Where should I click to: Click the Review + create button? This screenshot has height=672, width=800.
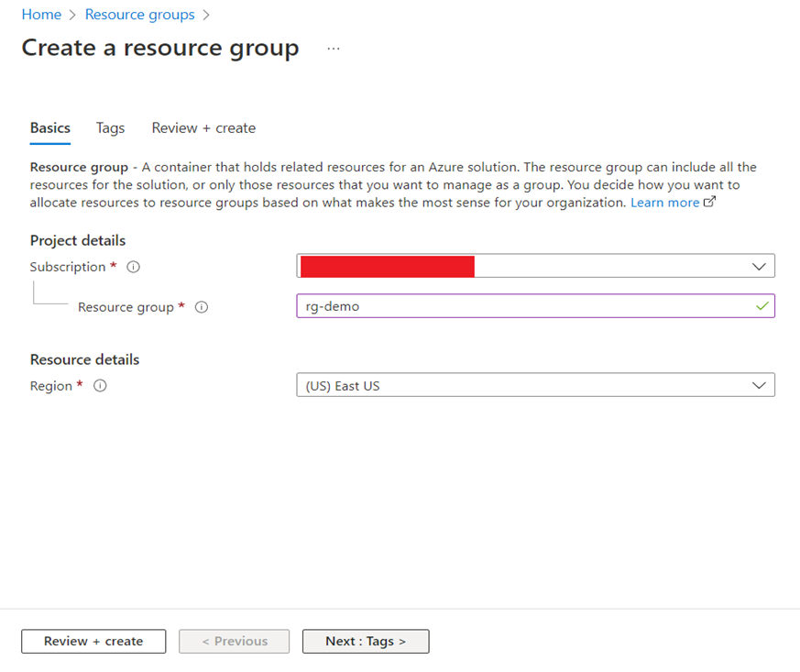[93, 641]
